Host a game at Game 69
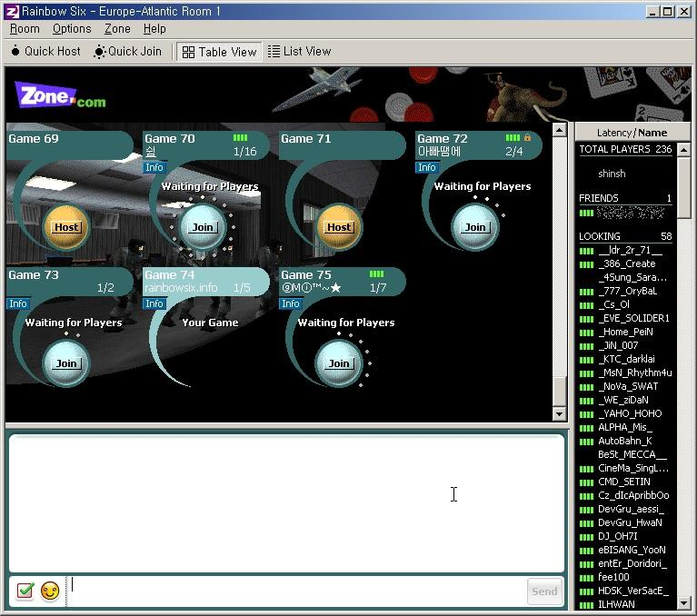The width and height of the screenshot is (697, 616). click(x=66, y=227)
